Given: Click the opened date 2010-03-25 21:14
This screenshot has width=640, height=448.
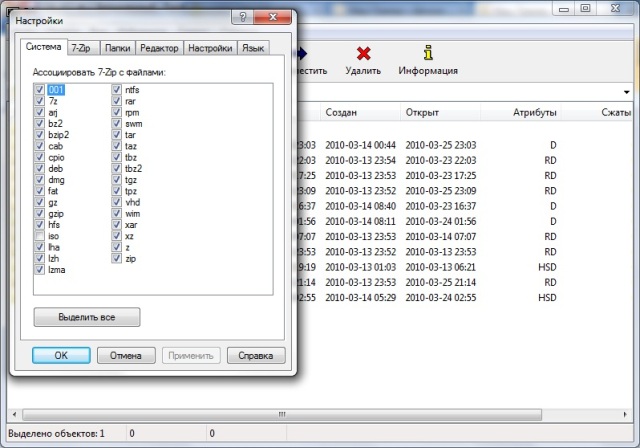Looking at the screenshot, I should (441, 282).
